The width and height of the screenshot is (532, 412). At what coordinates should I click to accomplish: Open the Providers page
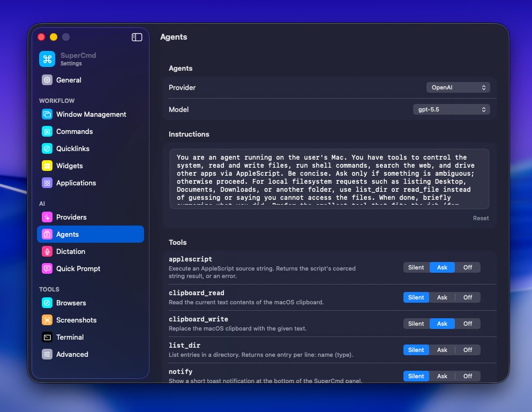pos(90,217)
